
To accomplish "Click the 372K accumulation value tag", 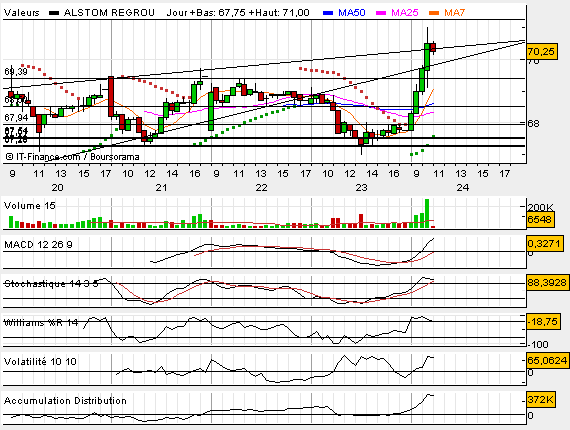I will click(540, 400).
